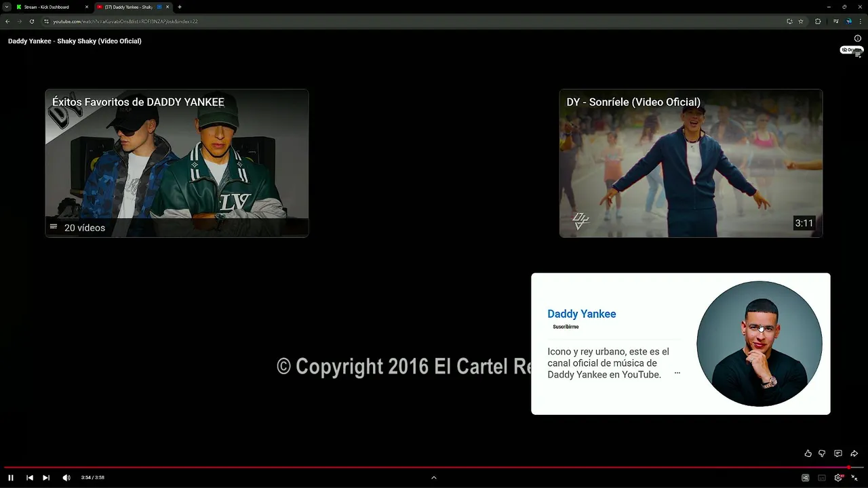Switch to Stream - Kick Dashboard tab
The height and width of the screenshot is (488, 868).
point(52,7)
